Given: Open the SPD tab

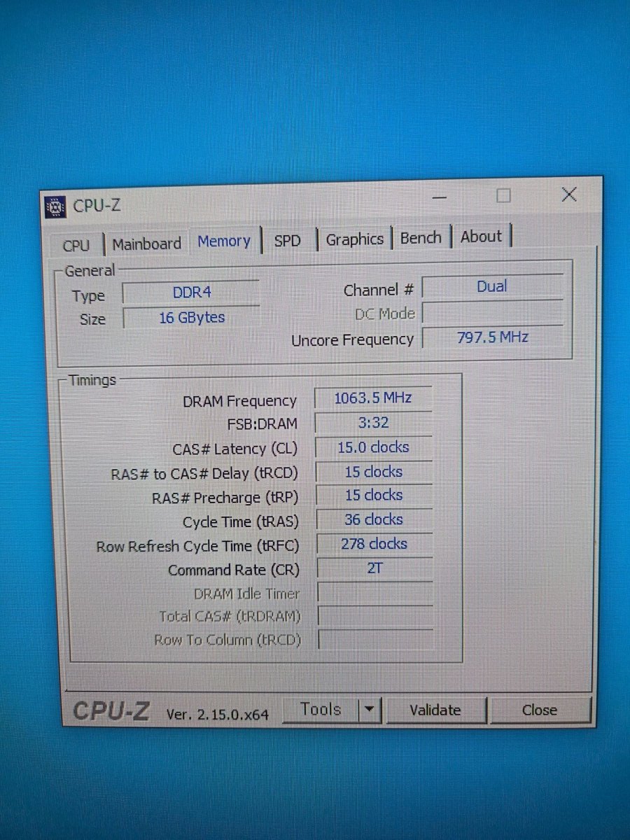Looking at the screenshot, I should (288, 241).
